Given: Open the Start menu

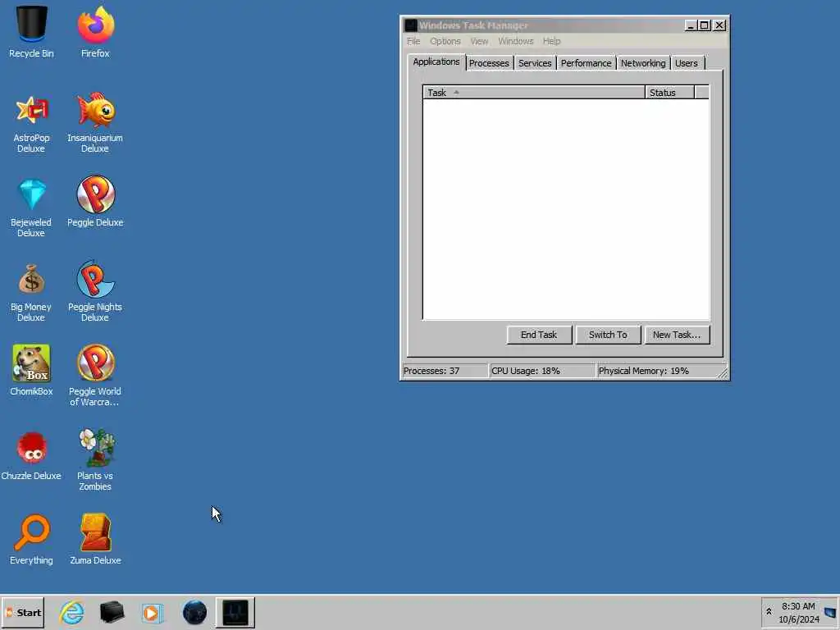Looking at the screenshot, I should (22, 612).
